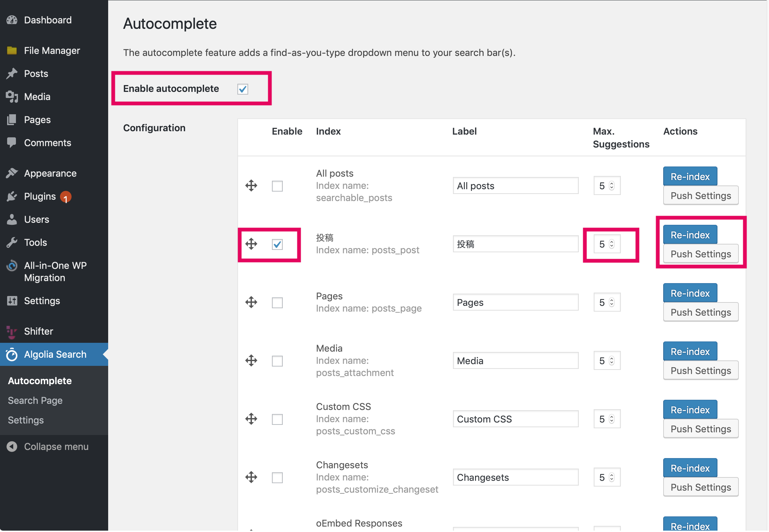Click the Plugins plug icon

click(x=12, y=196)
